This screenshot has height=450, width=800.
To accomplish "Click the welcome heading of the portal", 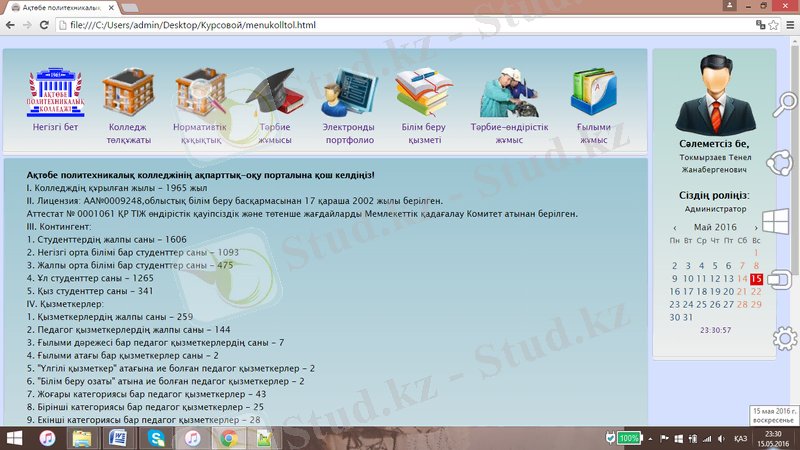I will pos(201,175).
